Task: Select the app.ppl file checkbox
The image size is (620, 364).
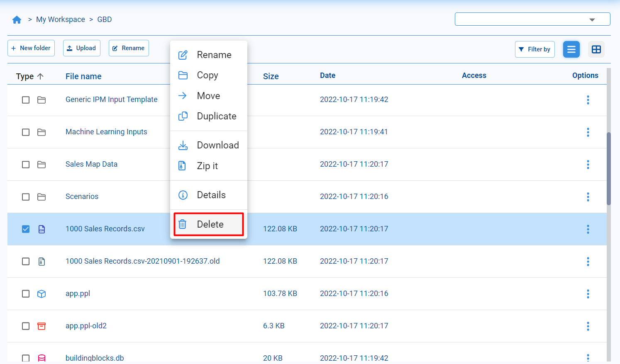Action: tap(26, 294)
